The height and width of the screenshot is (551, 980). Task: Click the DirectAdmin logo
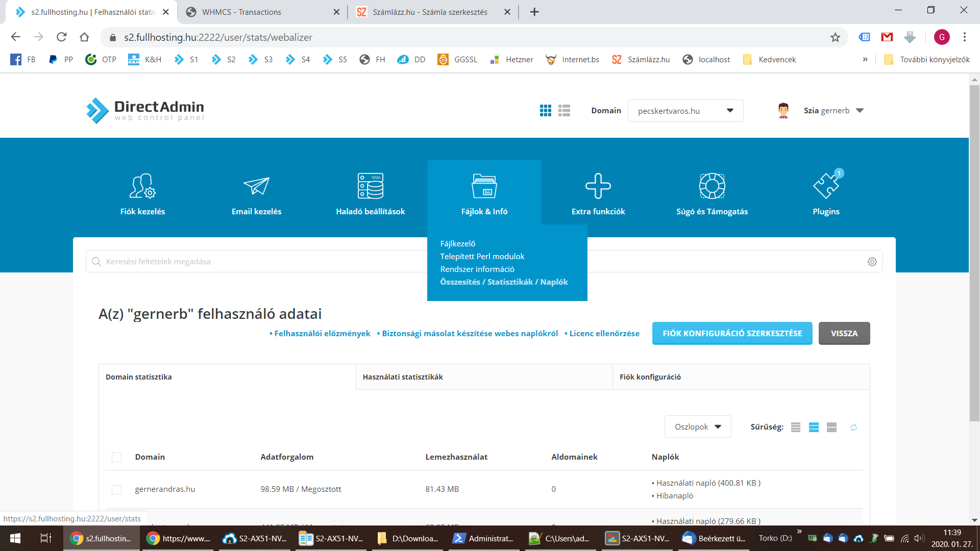click(x=145, y=111)
